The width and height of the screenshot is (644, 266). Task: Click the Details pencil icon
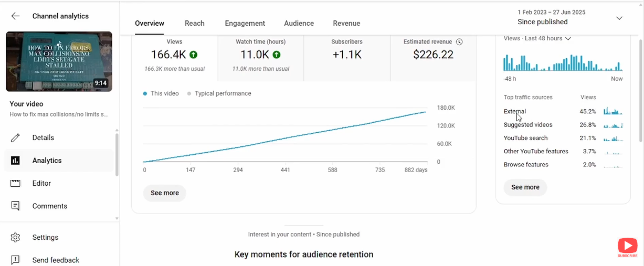(15, 138)
